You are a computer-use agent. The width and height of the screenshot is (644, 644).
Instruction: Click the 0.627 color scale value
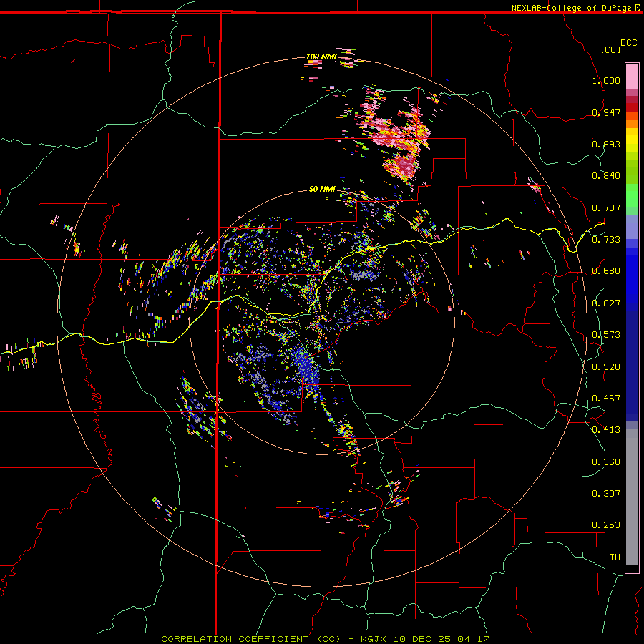pos(606,303)
